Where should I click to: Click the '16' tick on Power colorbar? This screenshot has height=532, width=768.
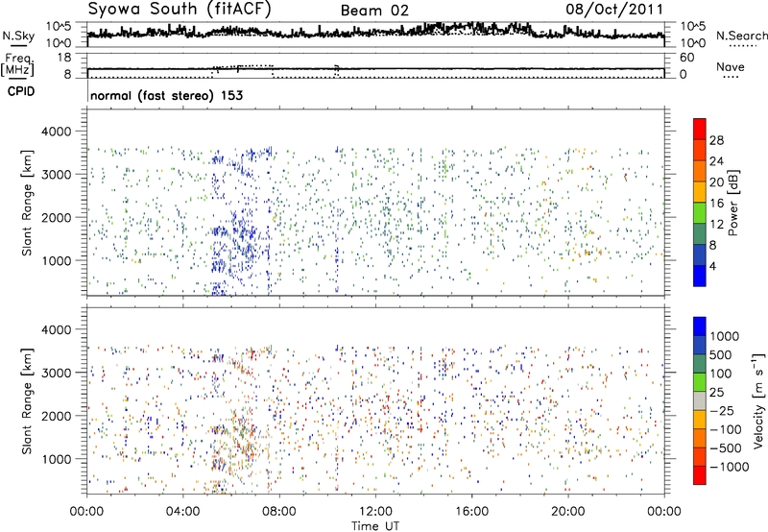716,204
